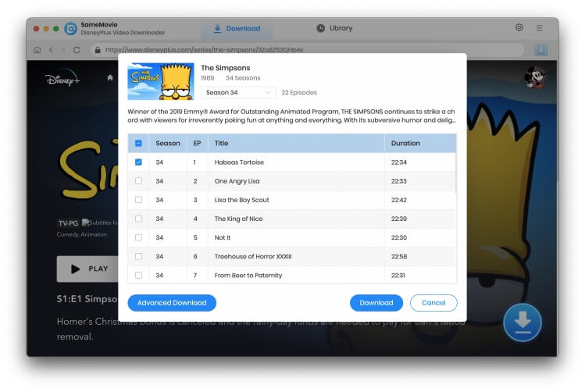The image size is (585, 392).
Task: Open the Library tab
Action: [x=334, y=29]
